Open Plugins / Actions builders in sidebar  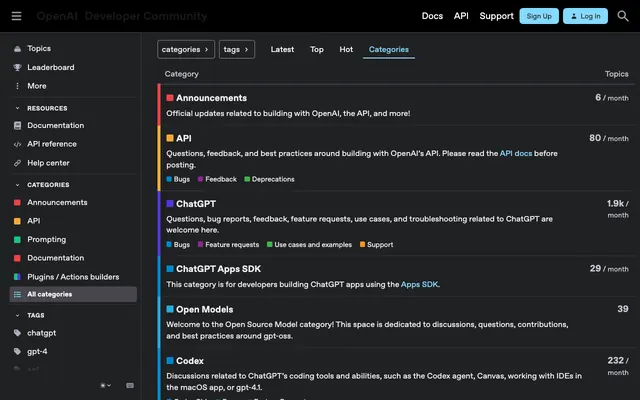pyautogui.click(x=73, y=277)
